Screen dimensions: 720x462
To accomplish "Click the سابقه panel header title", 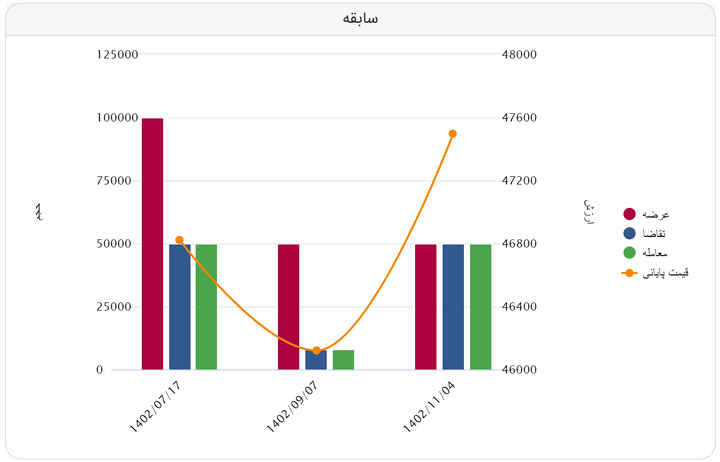I will pos(360,18).
